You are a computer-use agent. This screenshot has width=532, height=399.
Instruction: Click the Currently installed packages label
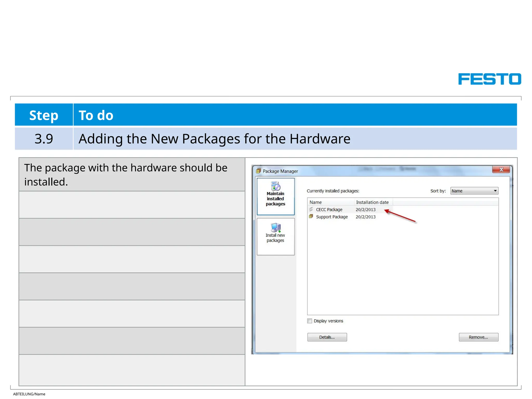click(x=333, y=191)
